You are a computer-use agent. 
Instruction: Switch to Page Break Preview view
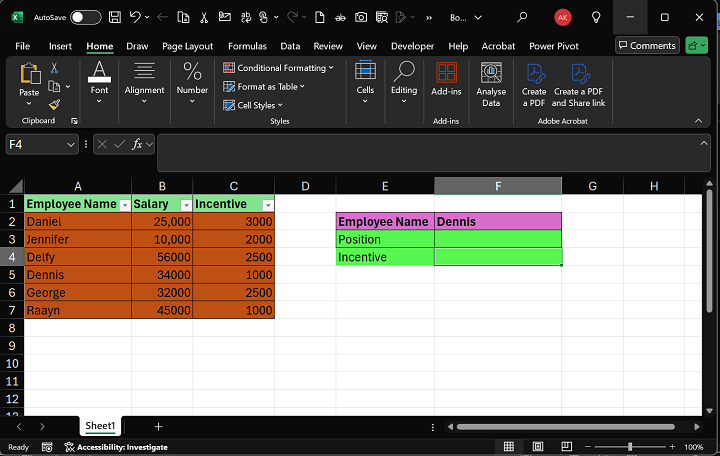565,447
